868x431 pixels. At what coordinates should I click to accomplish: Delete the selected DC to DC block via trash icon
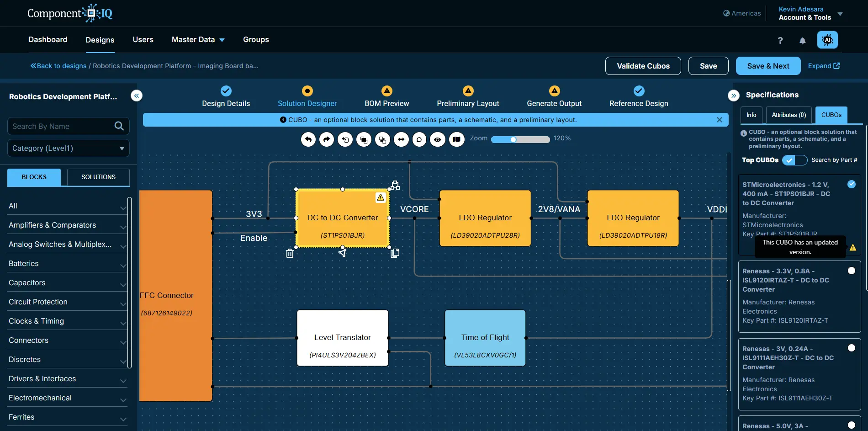(290, 253)
